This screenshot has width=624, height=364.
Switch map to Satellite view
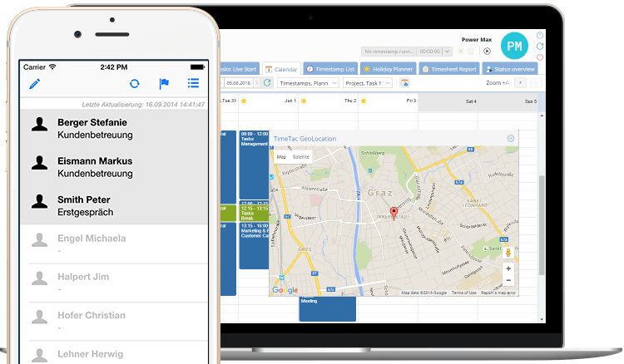click(301, 156)
